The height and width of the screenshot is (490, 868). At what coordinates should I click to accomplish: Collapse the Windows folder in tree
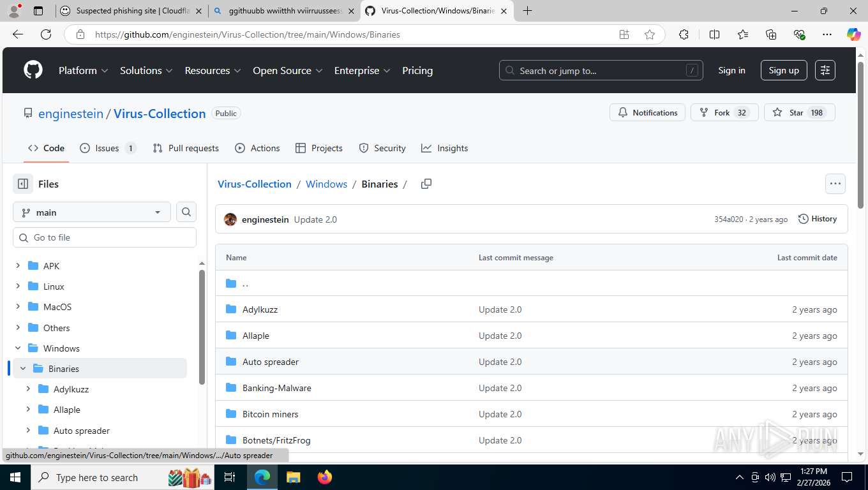18,348
